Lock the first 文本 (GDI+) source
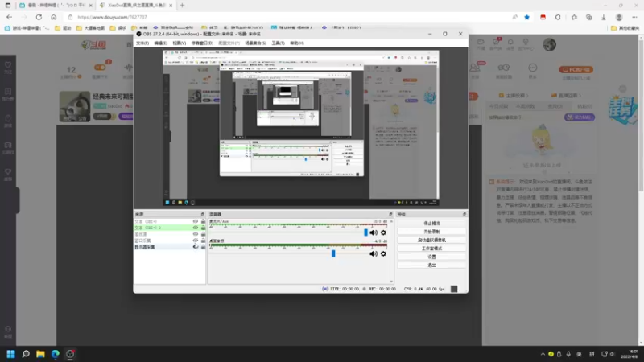This screenshot has height=362, width=644. pyautogui.click(x=203, y=221)
